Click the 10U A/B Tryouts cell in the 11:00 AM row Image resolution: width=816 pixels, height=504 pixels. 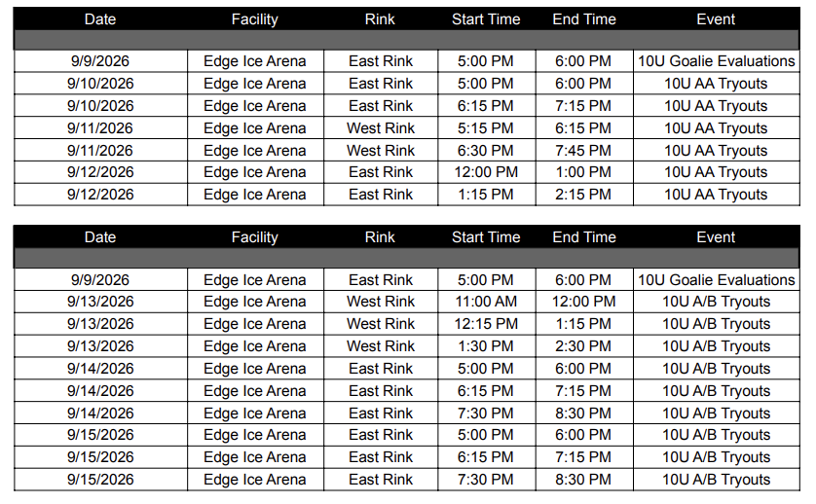coord(717,302)
